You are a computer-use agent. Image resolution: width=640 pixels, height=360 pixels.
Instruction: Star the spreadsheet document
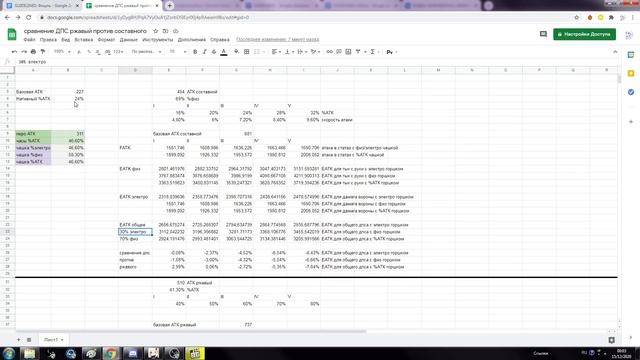pyautogui.click(x=156, y=31)
